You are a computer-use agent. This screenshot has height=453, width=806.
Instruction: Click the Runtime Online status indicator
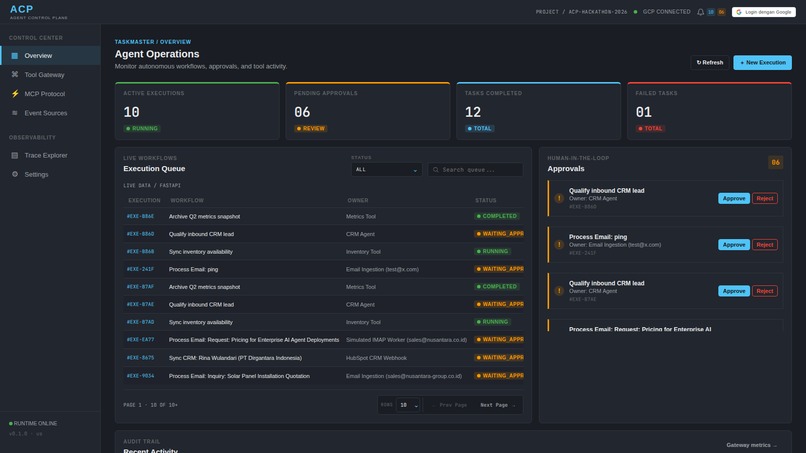click(33, 423)
